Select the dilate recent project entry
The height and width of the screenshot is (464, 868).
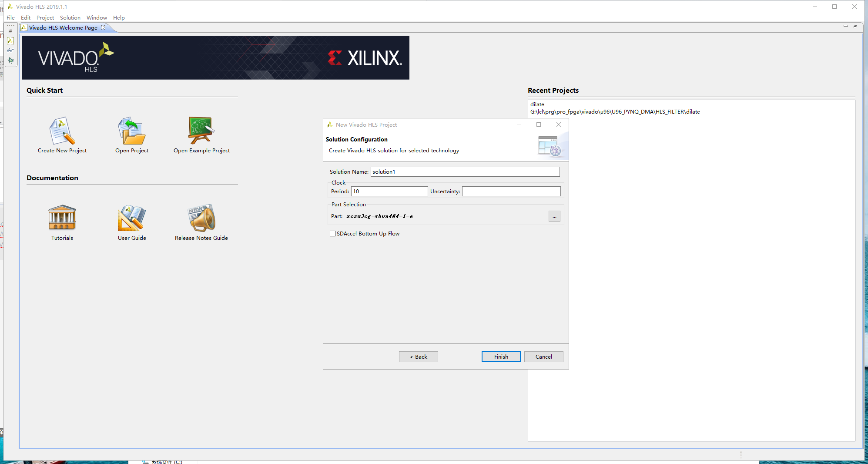click(537, 104)
